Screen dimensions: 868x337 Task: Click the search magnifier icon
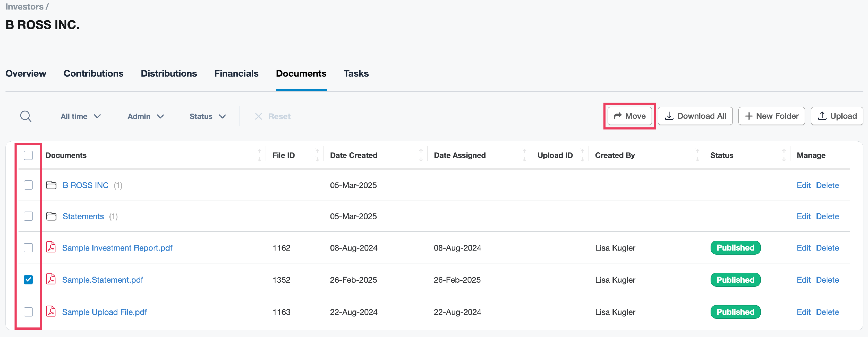(x=26, y=116)
